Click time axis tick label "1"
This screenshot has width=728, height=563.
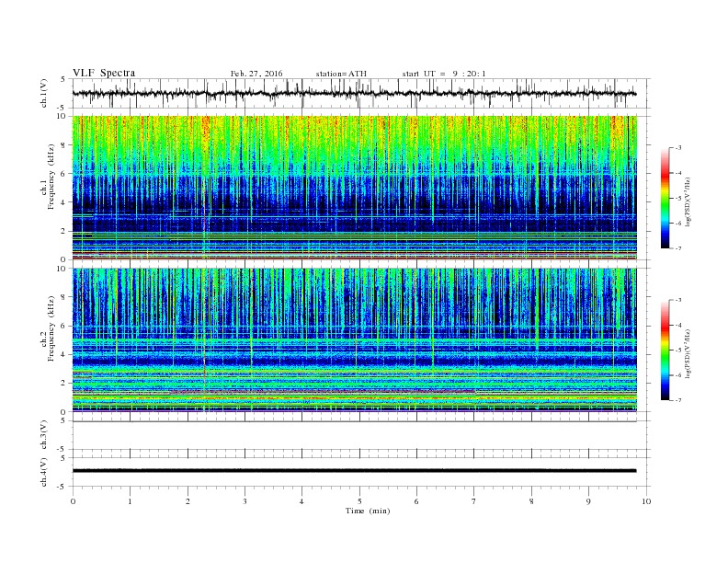(x=130, y=501)
